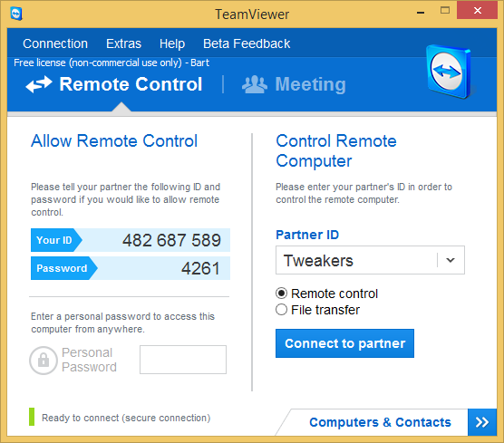
Task: Click Your ID number 482 687 589
Action: (x=171, y=240)
